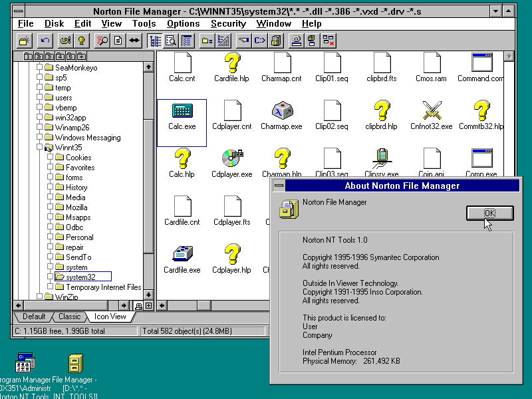
Task: Click OK in the About dialog
Action: [490, 213]
